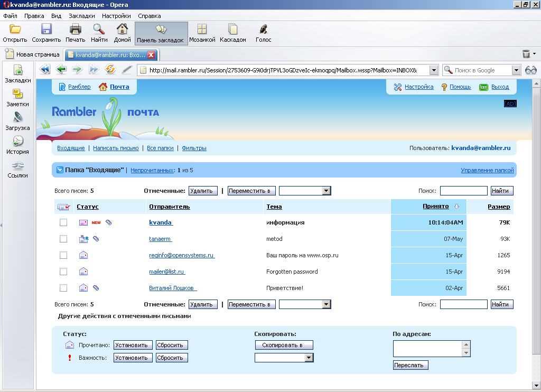This screenshot has height=392, width=541.
Task: Open the Заметки notes panel icon
Action: tap(17, 94)
